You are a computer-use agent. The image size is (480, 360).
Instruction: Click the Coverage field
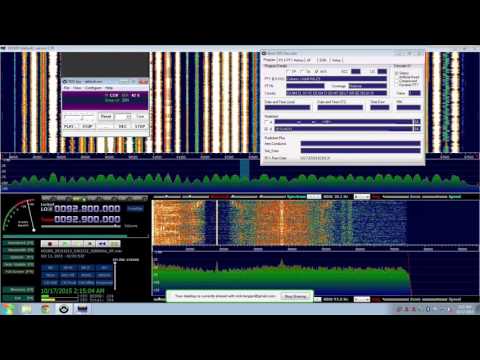tap(368, 86)
